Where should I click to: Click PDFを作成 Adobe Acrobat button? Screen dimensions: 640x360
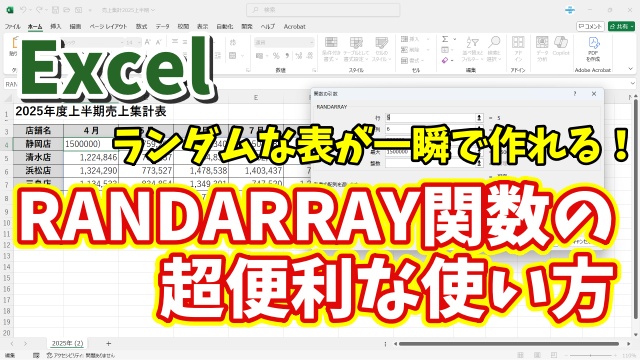point(593,49)
